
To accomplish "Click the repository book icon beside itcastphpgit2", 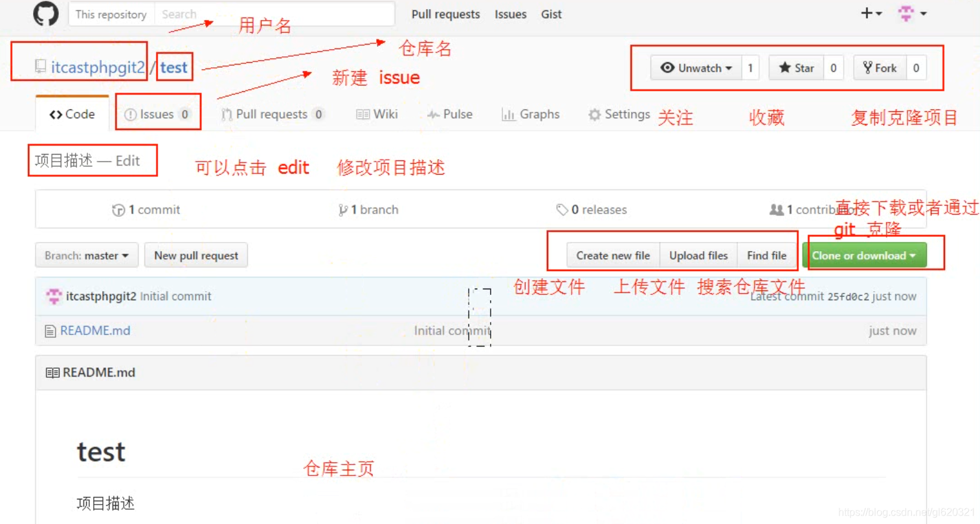I will (x=41, y=67).
